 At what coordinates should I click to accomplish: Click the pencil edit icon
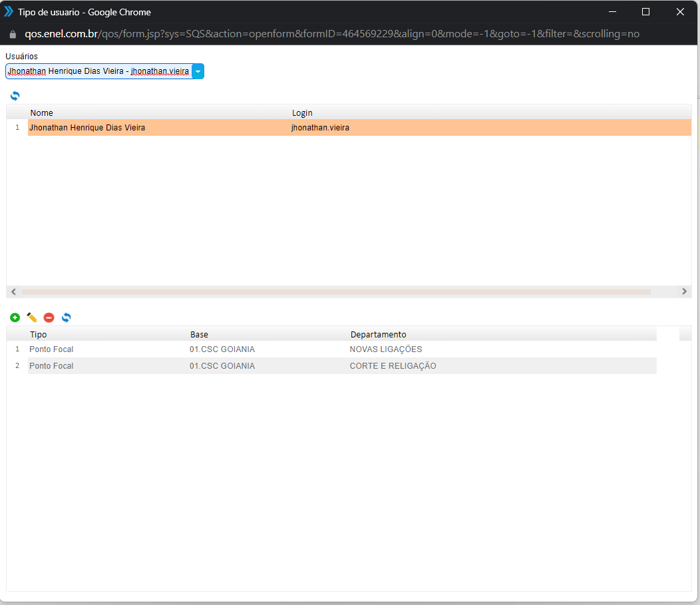pyautogui.click(x=31, y=318)
